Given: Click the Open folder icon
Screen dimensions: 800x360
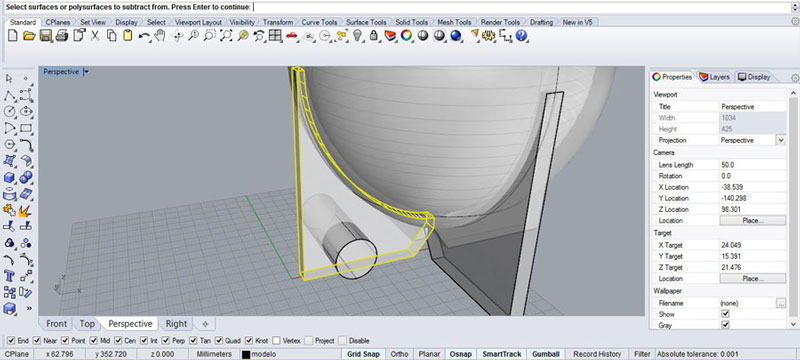Looking at the screenshot, I should (x=29, y=36).
